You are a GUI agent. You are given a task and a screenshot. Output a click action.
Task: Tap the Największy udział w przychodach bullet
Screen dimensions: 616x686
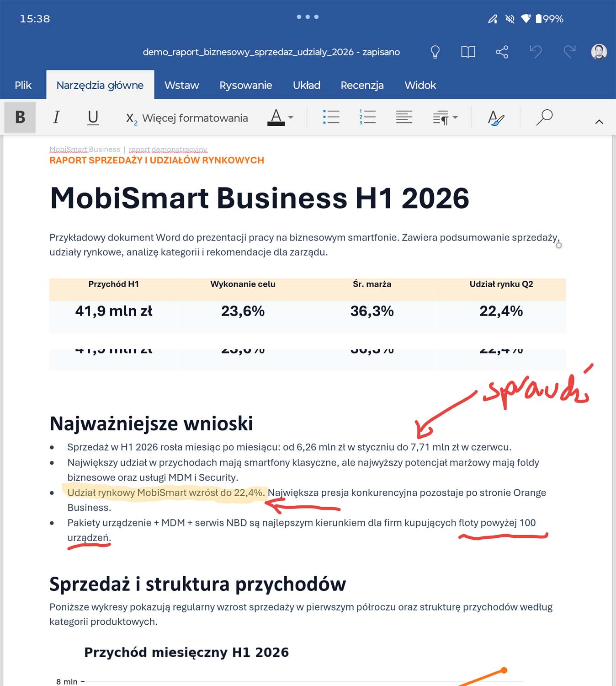click(x=303, y=470)
